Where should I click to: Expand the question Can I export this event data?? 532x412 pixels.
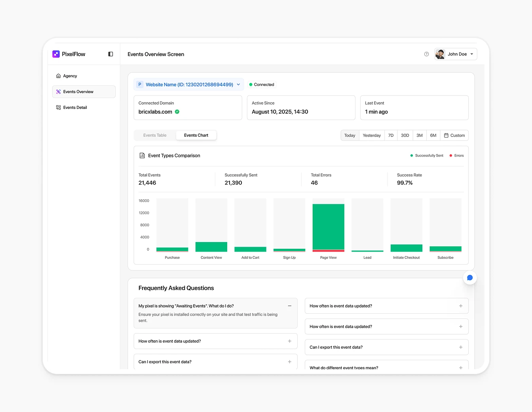289,362
